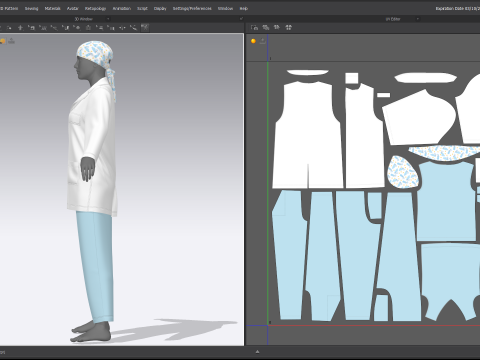Open the Sewing menu

pos(31,8)
